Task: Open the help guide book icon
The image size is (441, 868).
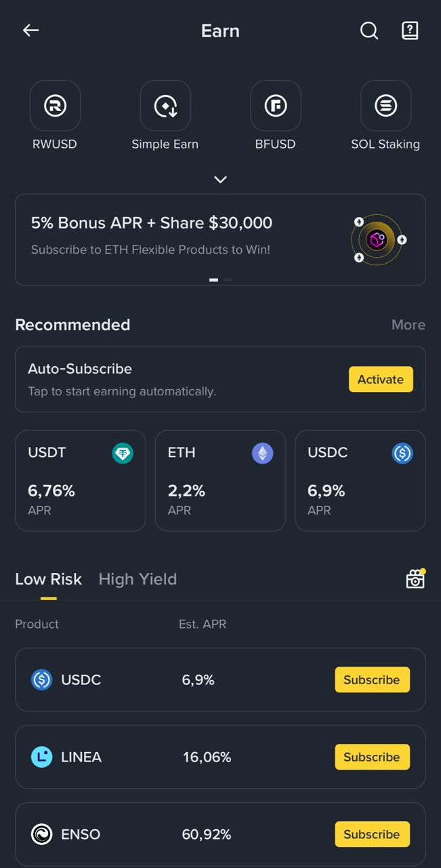Action: (x=410, y=31)
